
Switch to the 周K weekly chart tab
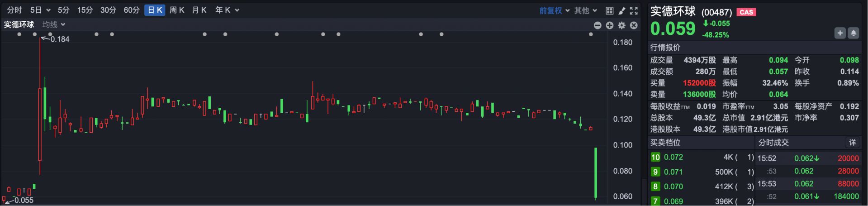point(177,10)
